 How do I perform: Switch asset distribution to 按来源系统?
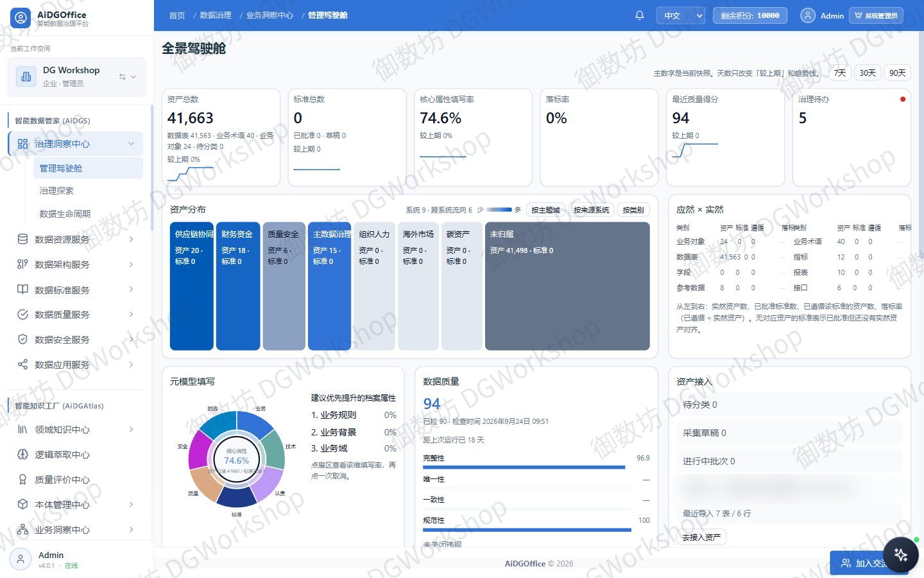591,209
